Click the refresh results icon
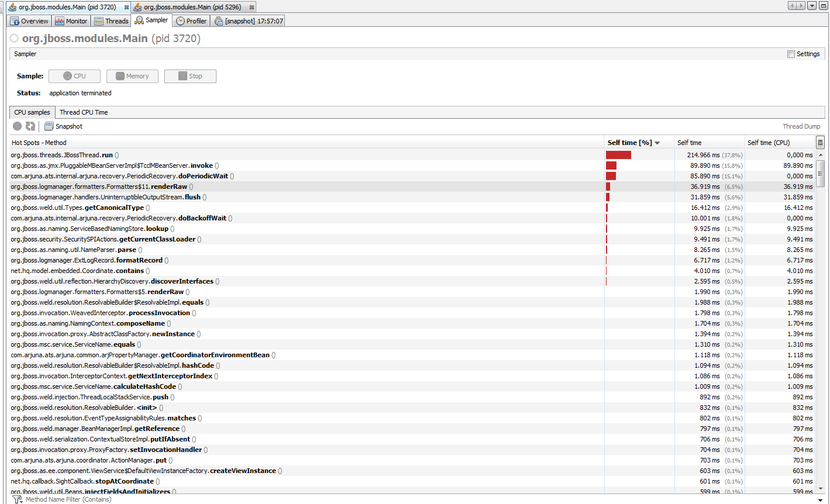This screenshot has width=830, height=504. point(30,126)
